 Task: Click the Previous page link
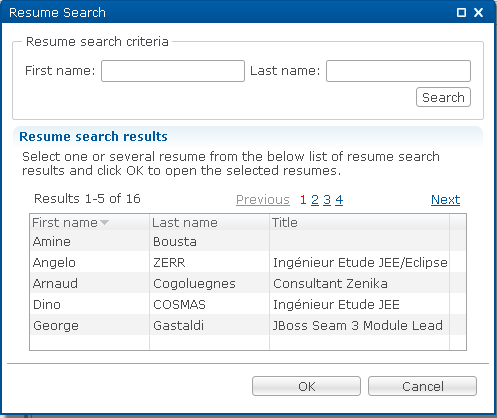(x=263, y=200)
